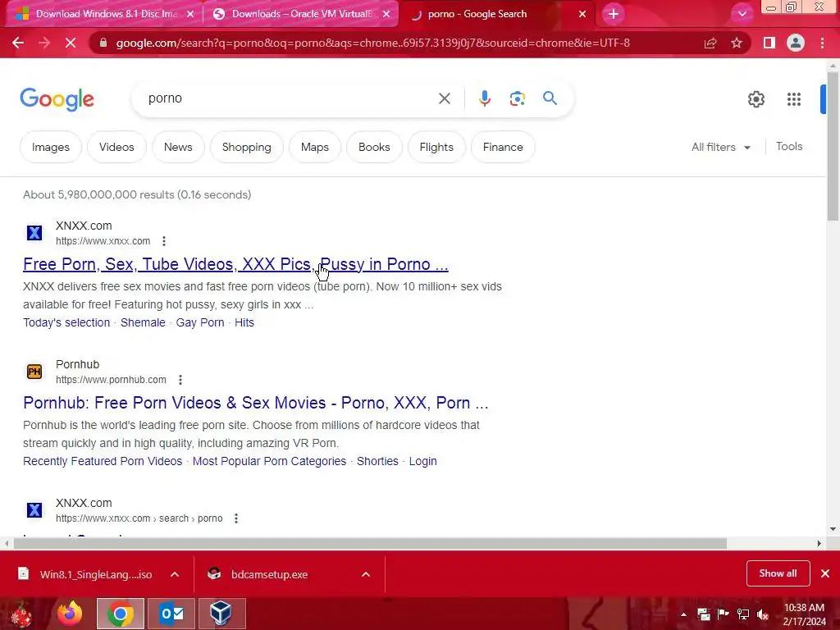Image resolution: width=840 pixels, height=630 pixels.
Task: Go back using the browser back arrow
Action: pos(18,43)
